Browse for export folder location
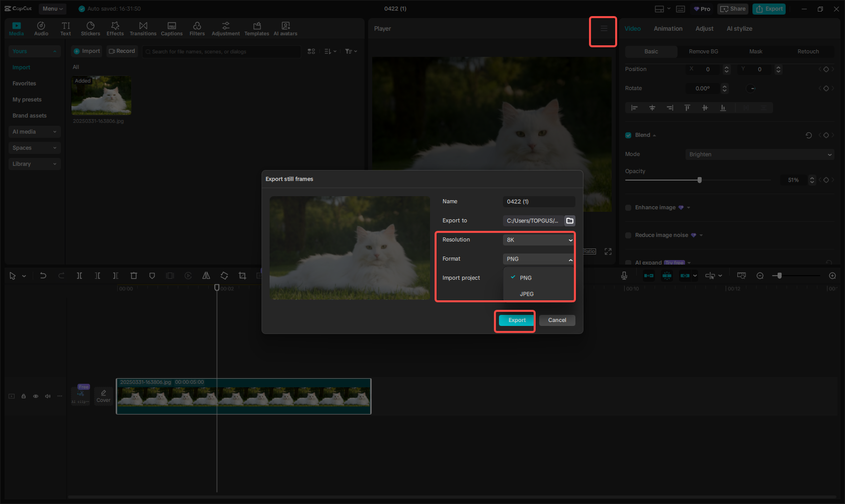This screenshot has width=845, height=504. pyautogui.click(x=570, y=221)
